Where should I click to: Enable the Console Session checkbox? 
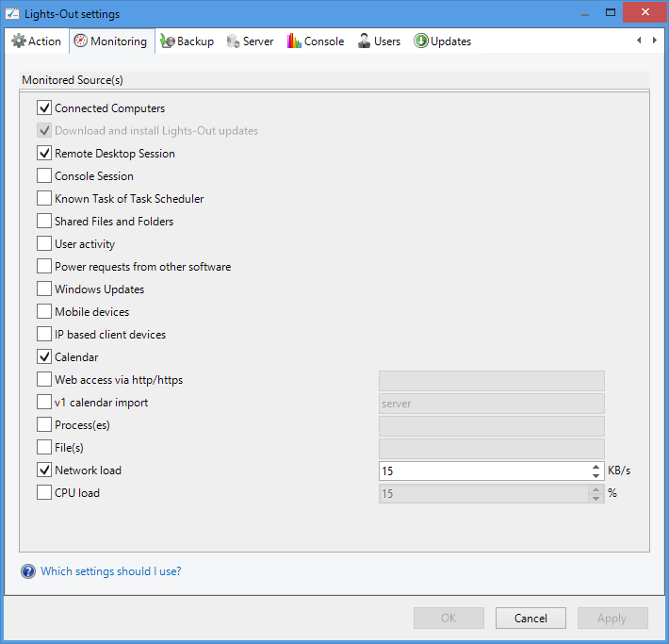[44, 176]
